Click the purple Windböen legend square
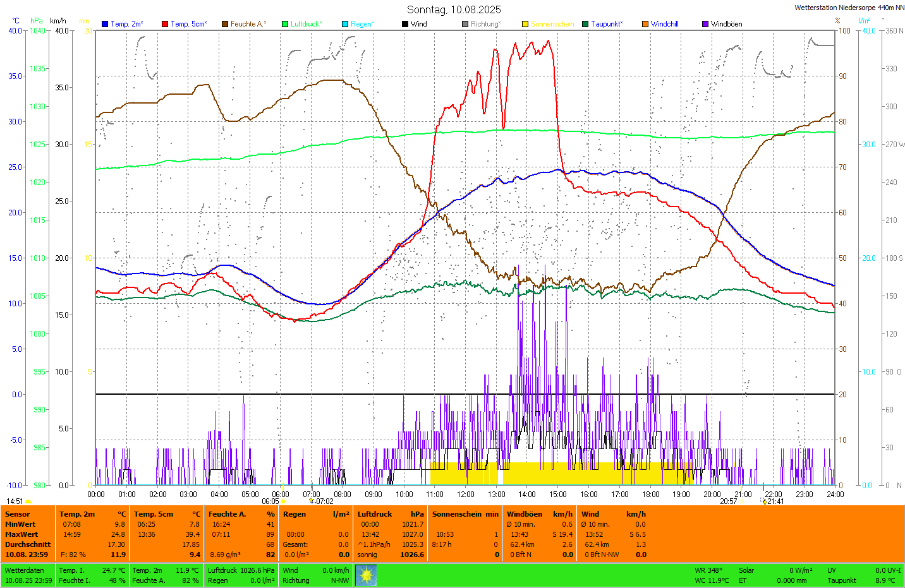This screenshot has height=588, width=905. [x=705, y=24]
